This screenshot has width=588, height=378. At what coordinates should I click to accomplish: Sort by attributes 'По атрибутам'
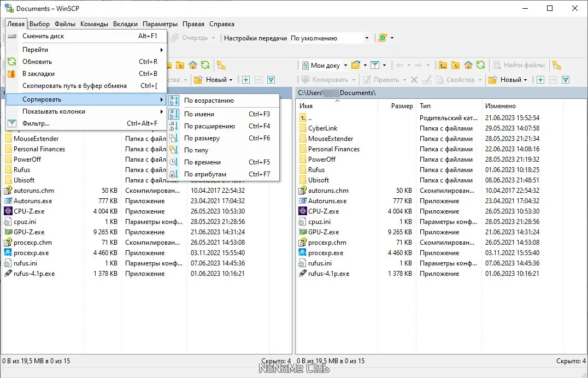point(224,174)
